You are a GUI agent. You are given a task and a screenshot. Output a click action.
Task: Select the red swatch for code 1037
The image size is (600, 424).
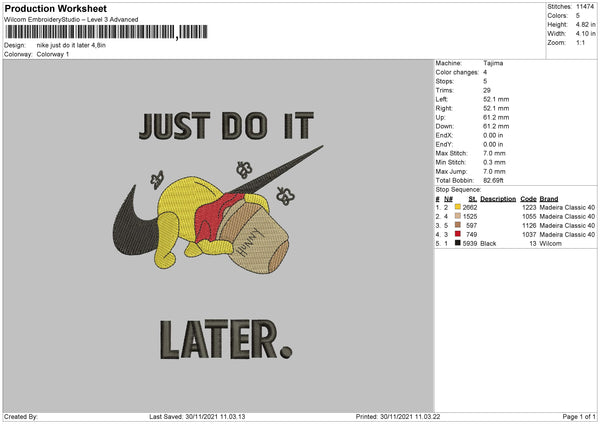point(458,234)
